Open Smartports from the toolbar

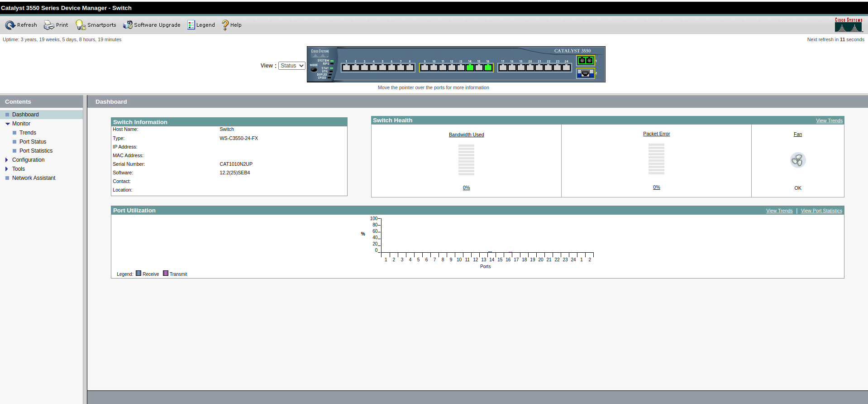coord(81,25)
